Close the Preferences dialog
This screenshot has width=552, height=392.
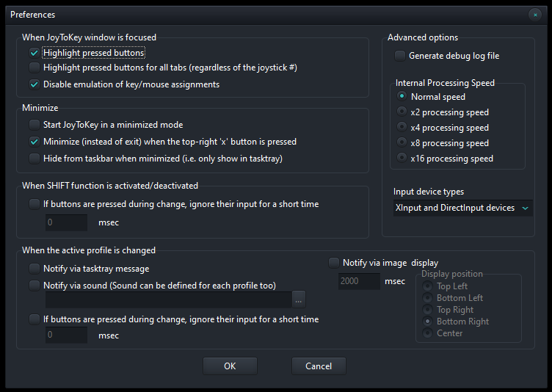535,15
